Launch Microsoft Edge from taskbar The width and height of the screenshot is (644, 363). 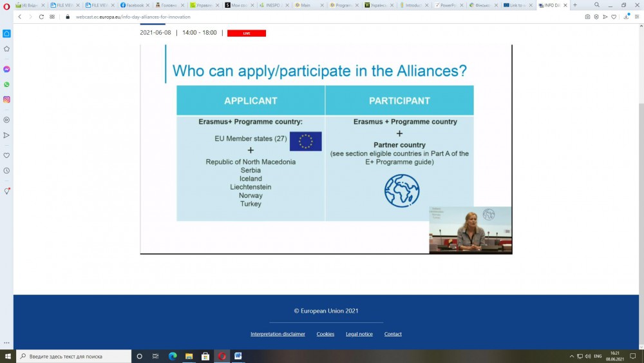pos(173,357)
